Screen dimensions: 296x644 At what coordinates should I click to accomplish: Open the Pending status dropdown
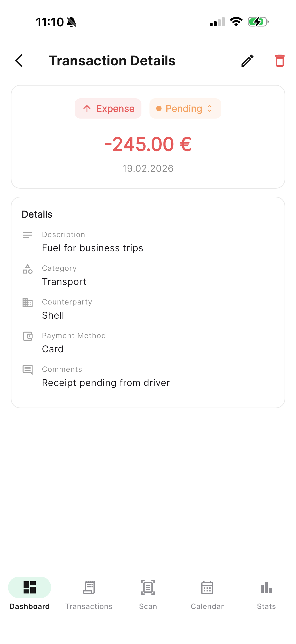point(185,108)
